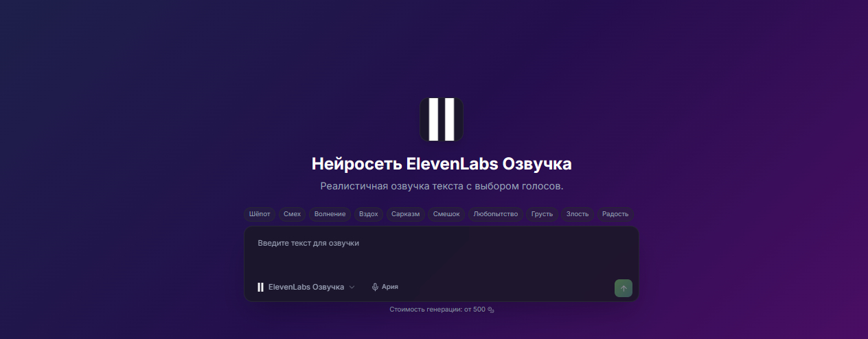Click the small ElevenLabs bars icon in the model selector
Viewport: 868px width, 339px height.
click(260, 287)
